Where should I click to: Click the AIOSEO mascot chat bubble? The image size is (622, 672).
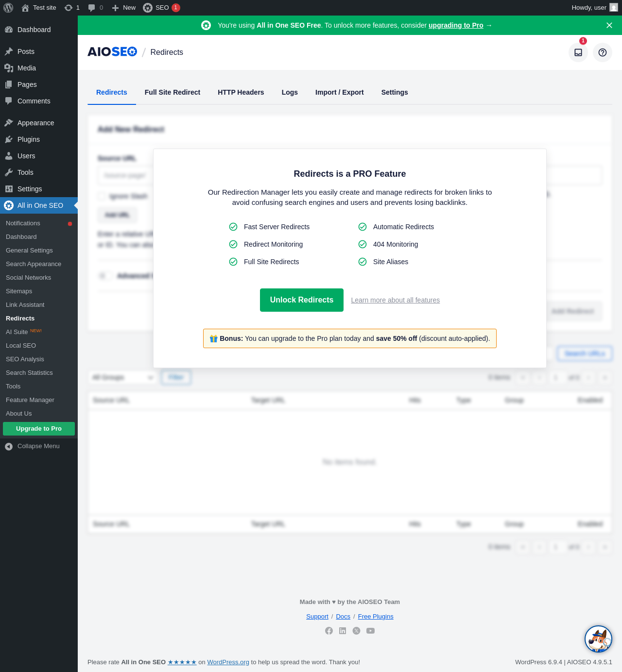(x=598, y=639)
